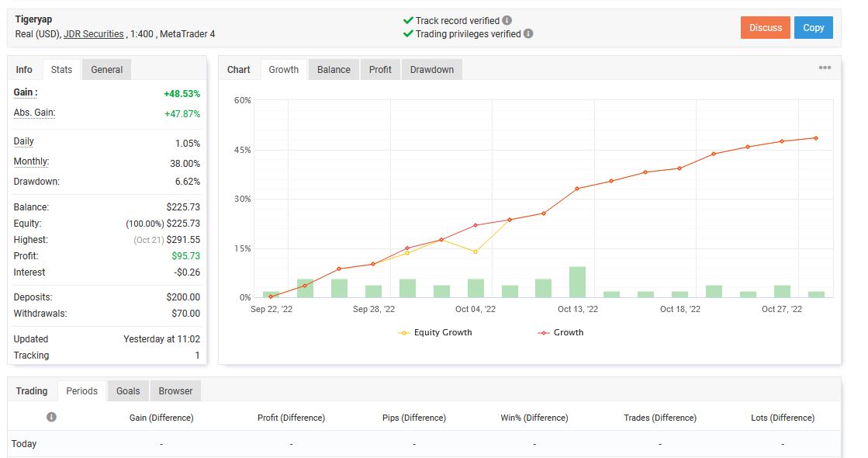868x458 pixels.
Task: Show the Profit chart tab
Action: click(x=380, y=70)
